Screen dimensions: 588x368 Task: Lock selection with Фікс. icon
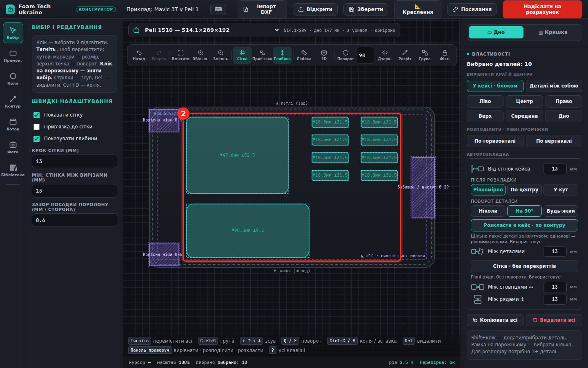point(445,55)
